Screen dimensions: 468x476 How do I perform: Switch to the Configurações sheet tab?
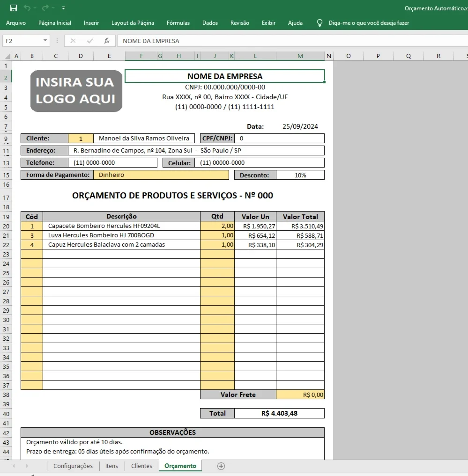[x=73, y=466]
